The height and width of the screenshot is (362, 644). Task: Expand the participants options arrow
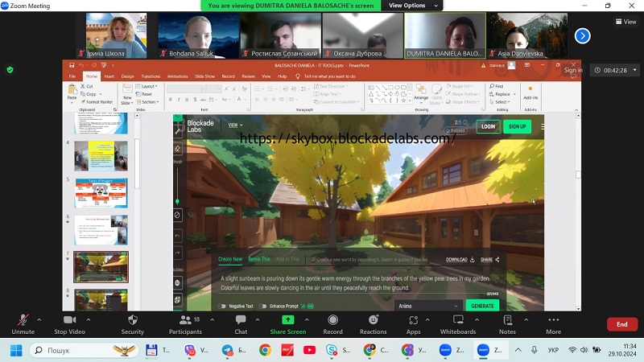213,319
